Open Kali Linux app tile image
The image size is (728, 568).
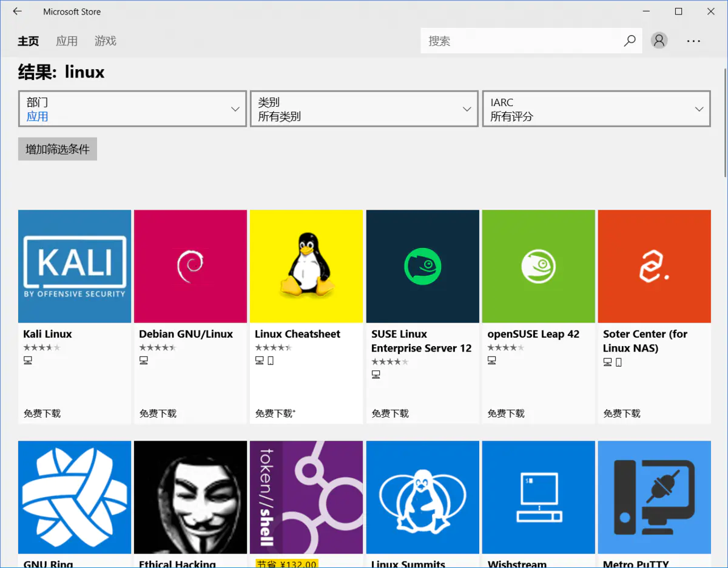click(x=75, y=266)
